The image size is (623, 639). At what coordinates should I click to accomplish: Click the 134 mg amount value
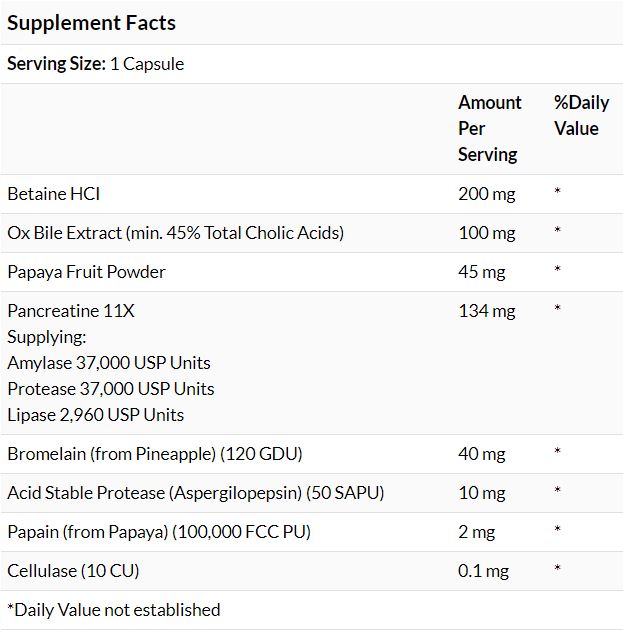click(486, 311)
